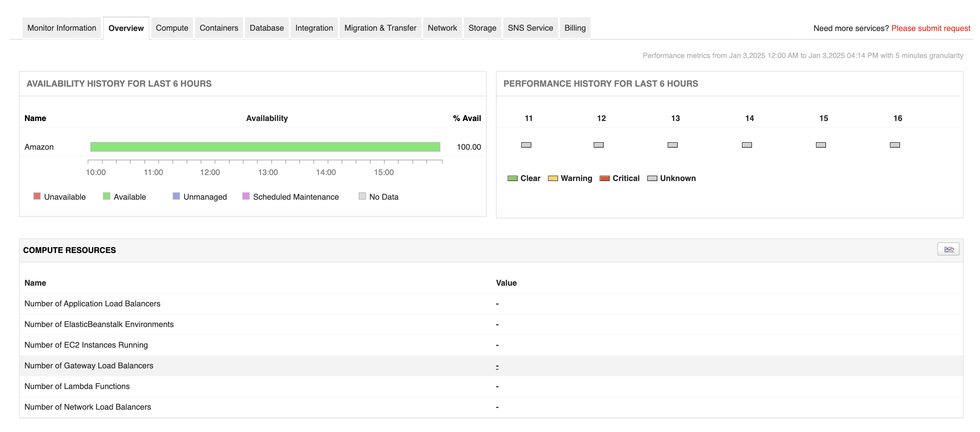
Task: Click the red Unavailable legend swatch
Action: pos(37,196)
